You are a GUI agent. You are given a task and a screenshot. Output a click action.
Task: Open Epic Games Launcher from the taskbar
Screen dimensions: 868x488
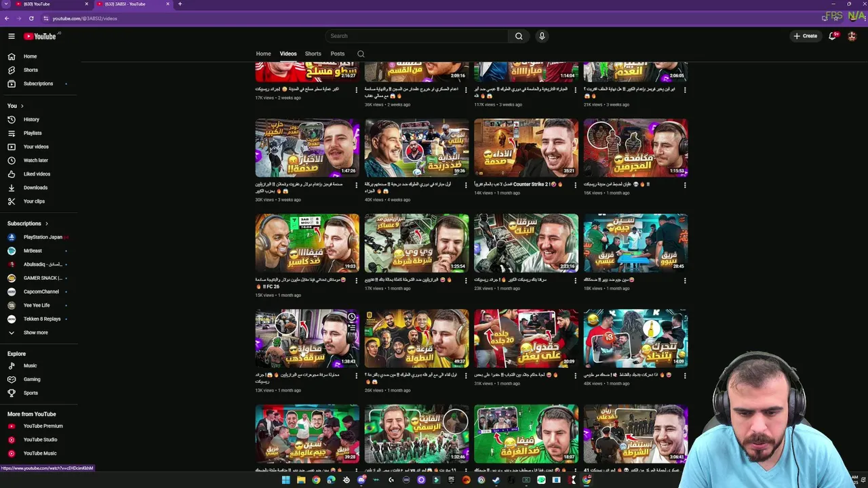click(x=451, y=480)
